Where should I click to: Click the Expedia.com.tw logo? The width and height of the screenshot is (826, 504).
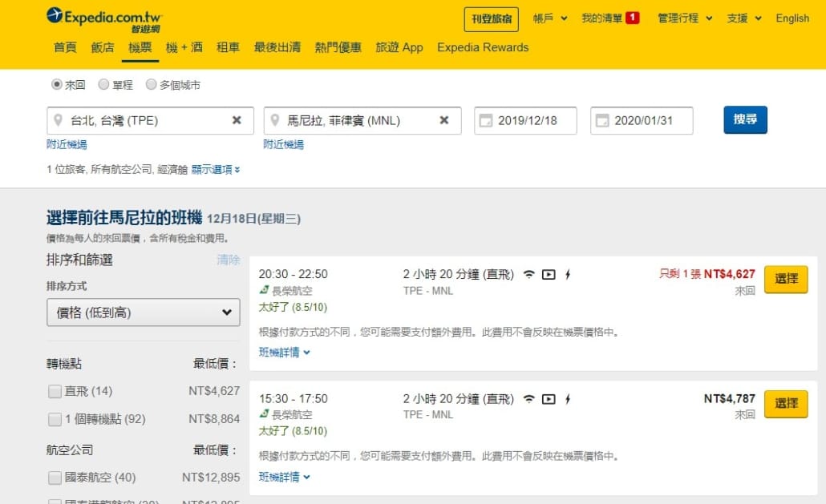[103, 20]
